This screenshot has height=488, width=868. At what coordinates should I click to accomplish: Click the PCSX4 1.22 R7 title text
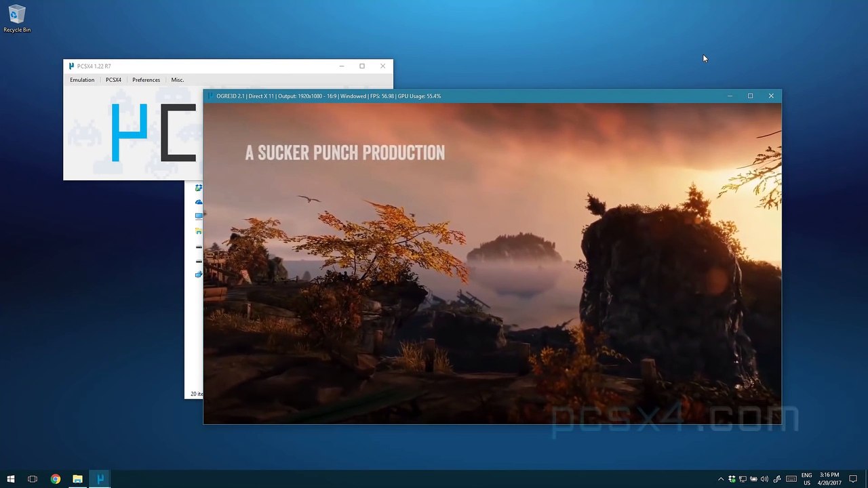pyautogui.click(x=94, y=66)
